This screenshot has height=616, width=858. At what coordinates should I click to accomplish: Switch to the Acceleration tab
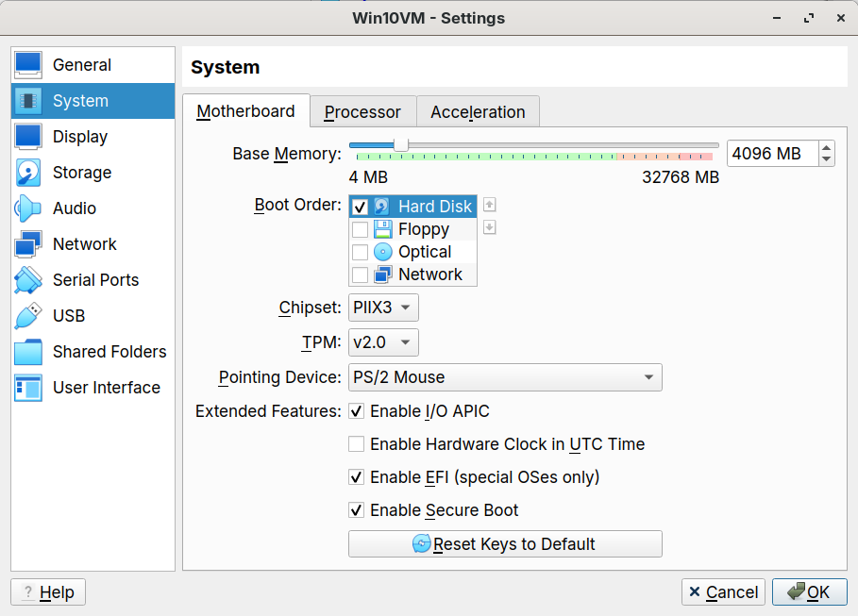(478, 112)
